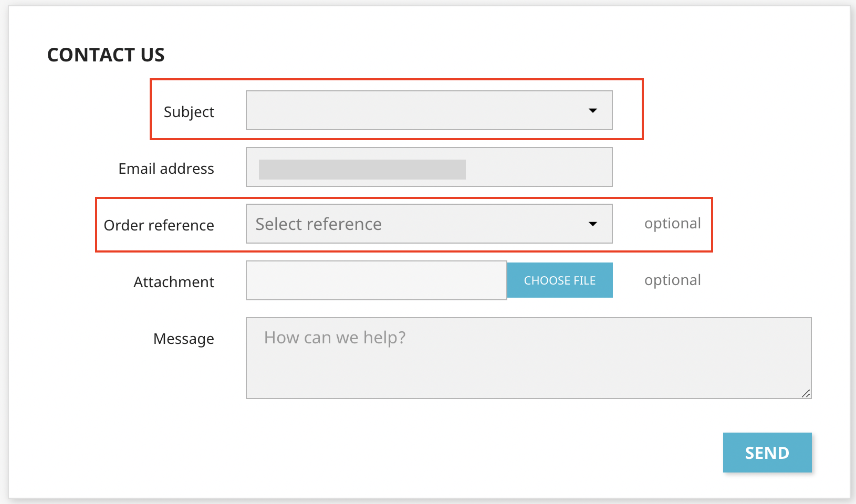Click 'optional' next to Attachment
The image size is (856, 504).
[x=672, y=280]
